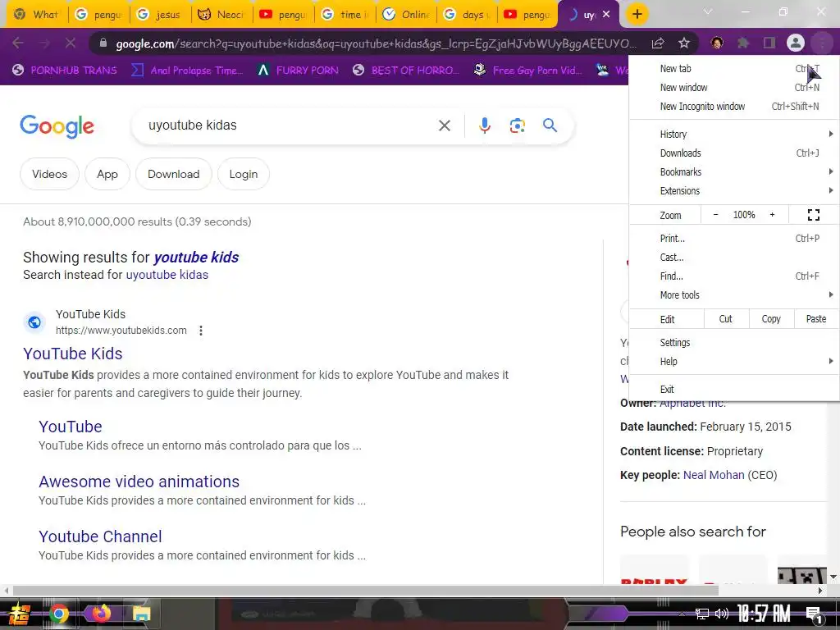
Task: Clear the Google search box text
Action: (x=444, y=126)
